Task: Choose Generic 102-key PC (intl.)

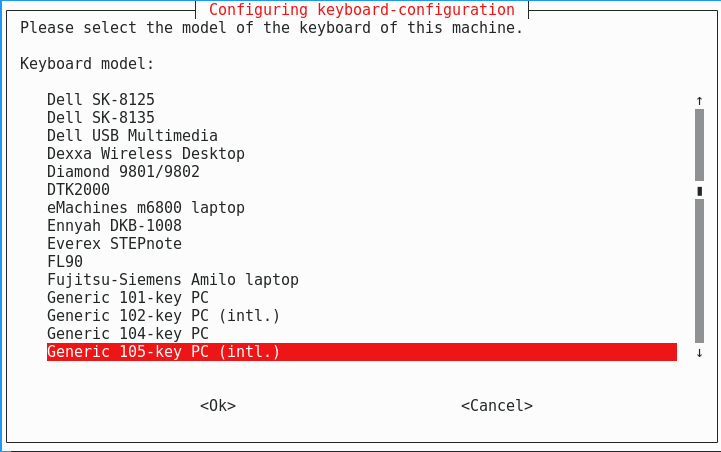Action: tap(164, 316)
